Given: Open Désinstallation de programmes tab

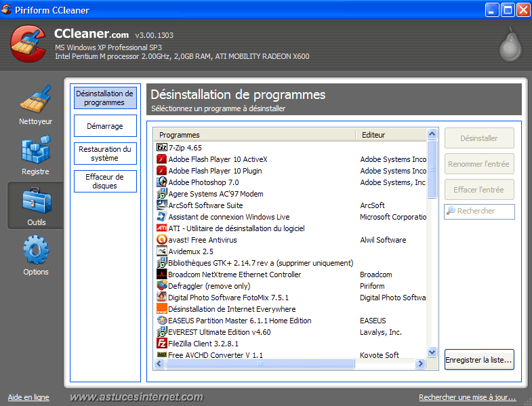Looking at the screenshot, I should [105, 98].
